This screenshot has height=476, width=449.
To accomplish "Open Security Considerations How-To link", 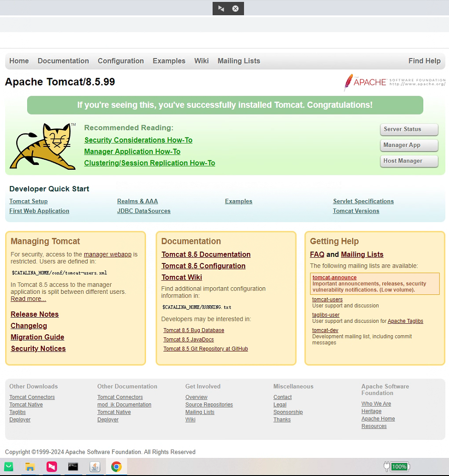I will coord(138,140).
